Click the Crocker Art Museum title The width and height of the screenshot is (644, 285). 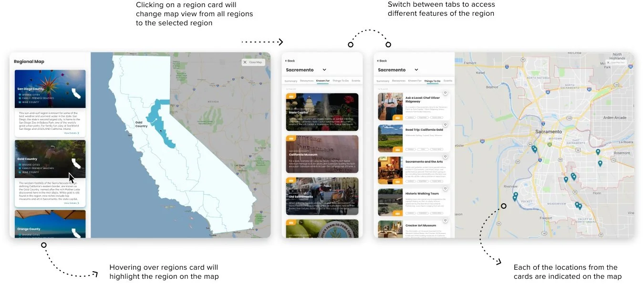421,225
